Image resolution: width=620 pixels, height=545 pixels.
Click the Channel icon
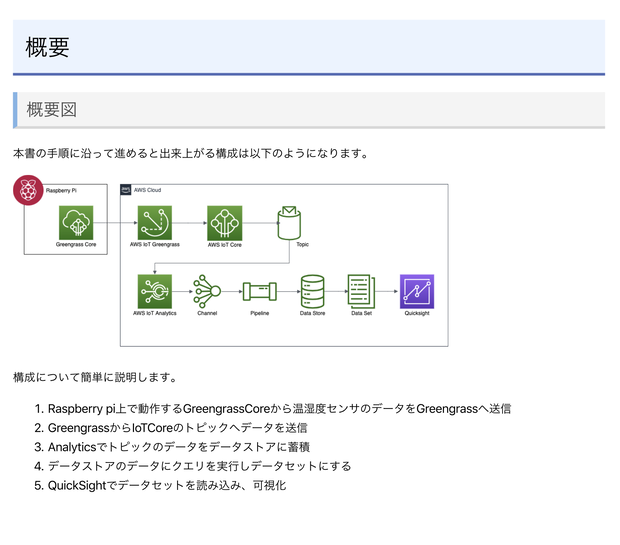(x=207, y=291)
